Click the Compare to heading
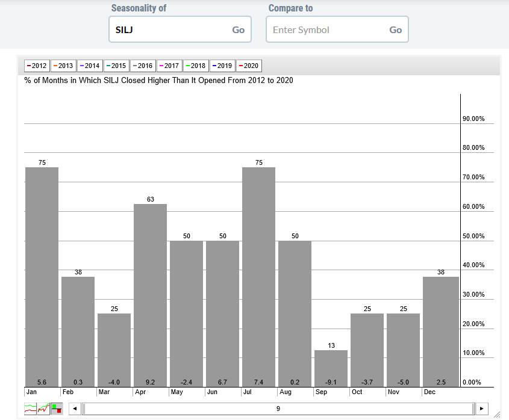 [290, 8]
